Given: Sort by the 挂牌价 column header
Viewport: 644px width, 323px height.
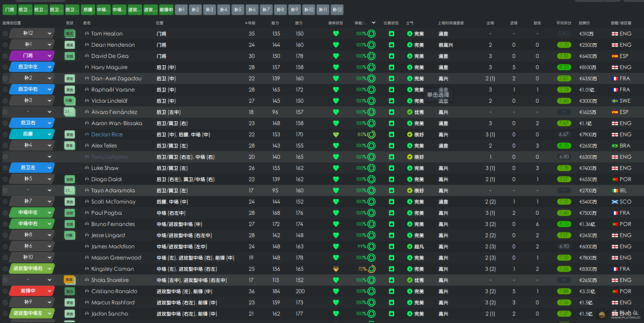Looking at the screenshot, I should pyautogui.click(x=584, y=23).
